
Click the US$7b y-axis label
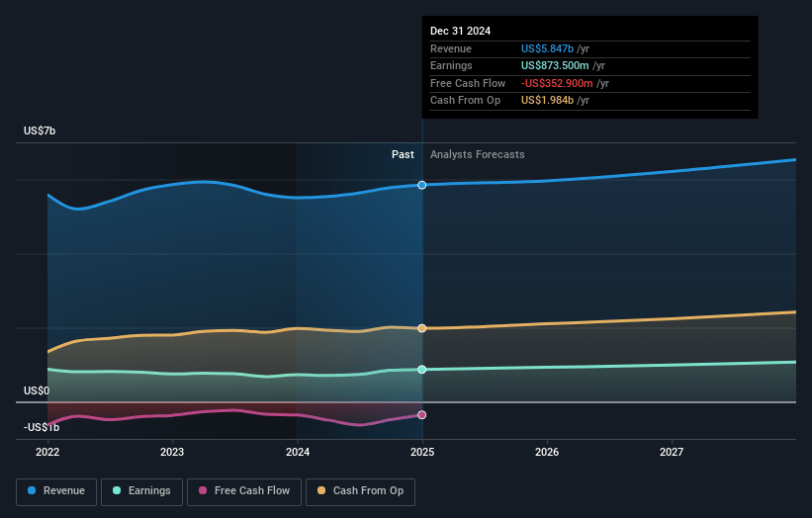pyautogui.click(x=40, y=130)
